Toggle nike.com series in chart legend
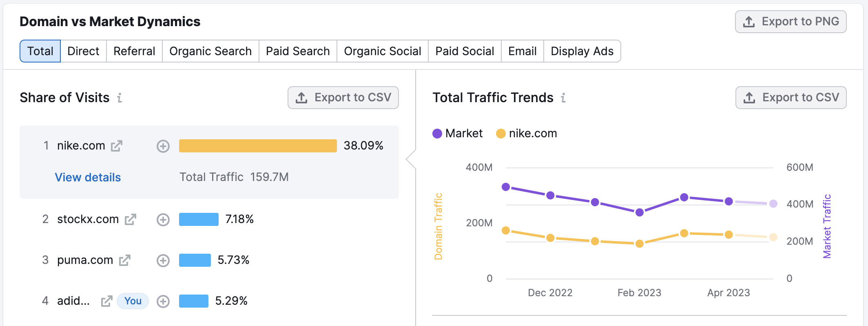 pos(526,134)
